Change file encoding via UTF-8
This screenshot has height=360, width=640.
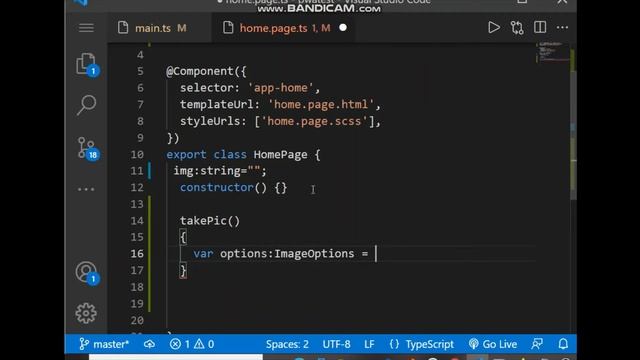[336, 344]
